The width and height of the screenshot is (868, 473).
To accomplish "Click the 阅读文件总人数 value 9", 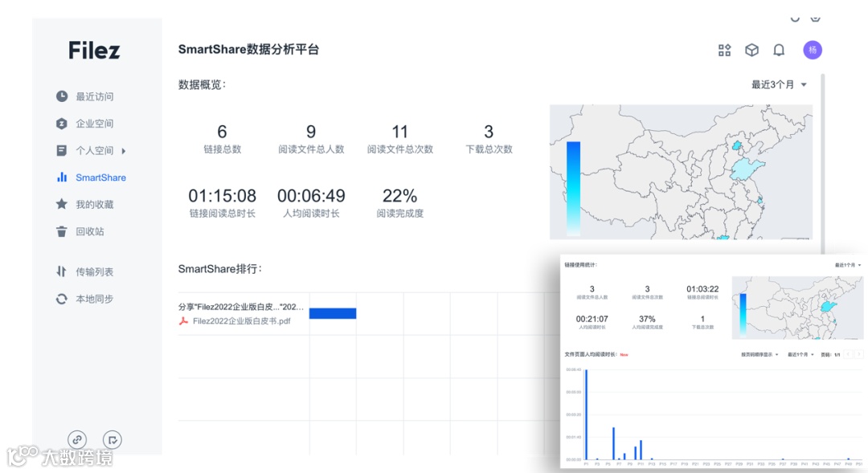I will coord(311,132).
